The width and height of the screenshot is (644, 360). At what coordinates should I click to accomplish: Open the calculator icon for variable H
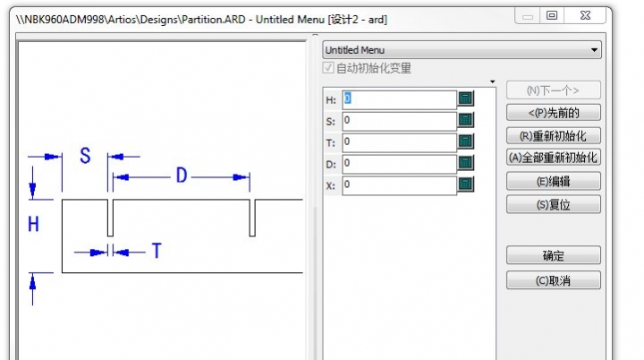(x=466, y=99)
